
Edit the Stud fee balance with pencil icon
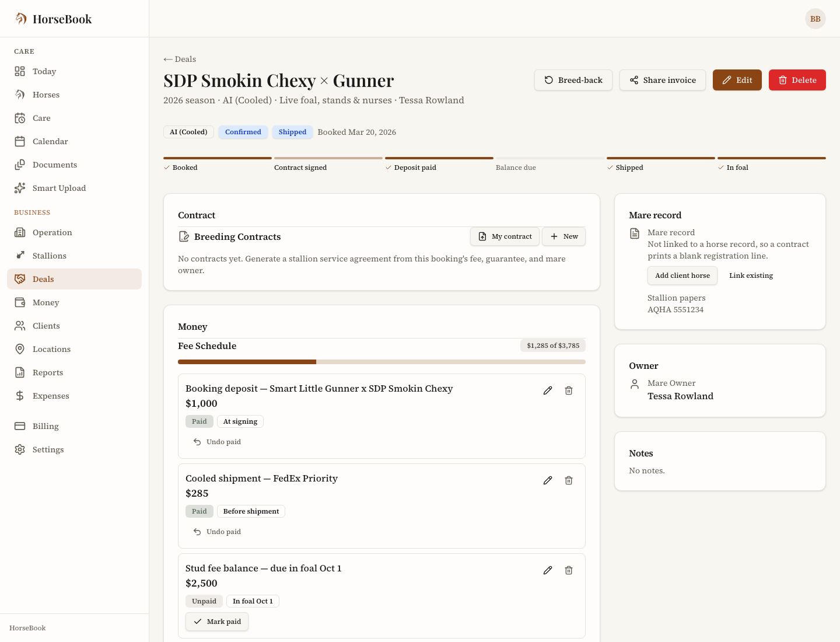(548, 570)
